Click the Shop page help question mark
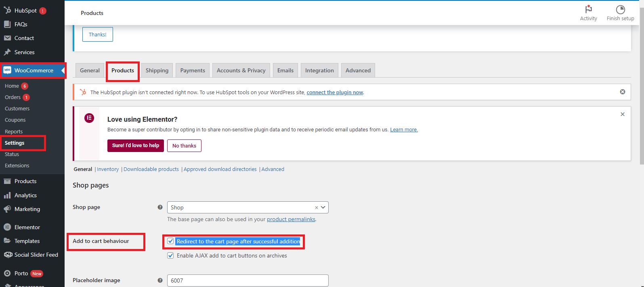Image resolution: width=644 pixels, height=287 pixels. [160, 207]
